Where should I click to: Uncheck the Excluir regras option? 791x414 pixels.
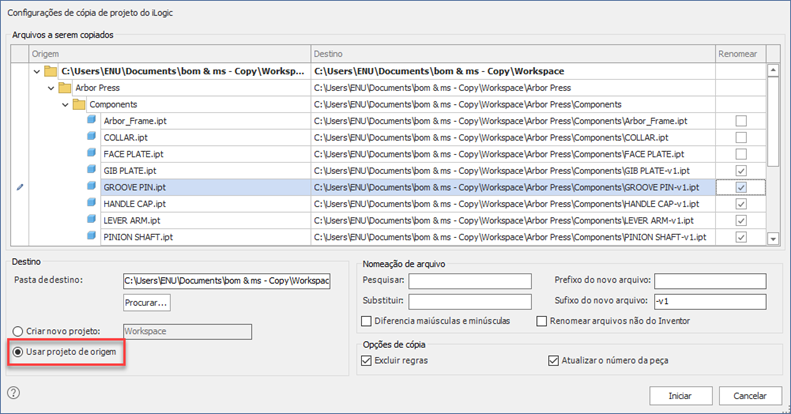369,360
